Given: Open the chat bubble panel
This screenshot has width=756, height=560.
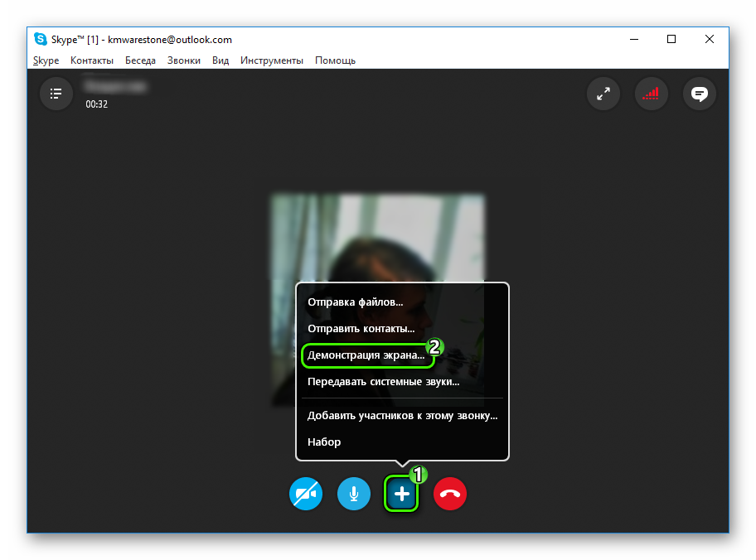Looking at the screenshot, I should tap(699, 94).
